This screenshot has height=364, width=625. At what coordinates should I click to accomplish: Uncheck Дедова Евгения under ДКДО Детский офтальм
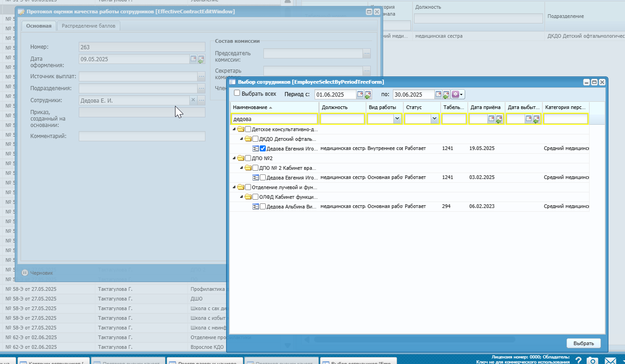[x=263, y=149]
